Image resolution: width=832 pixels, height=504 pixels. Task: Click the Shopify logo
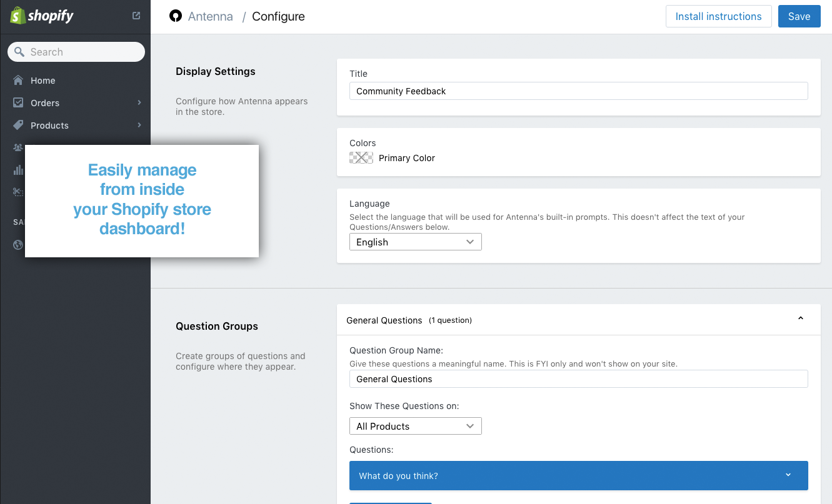[x=43, y=16]
